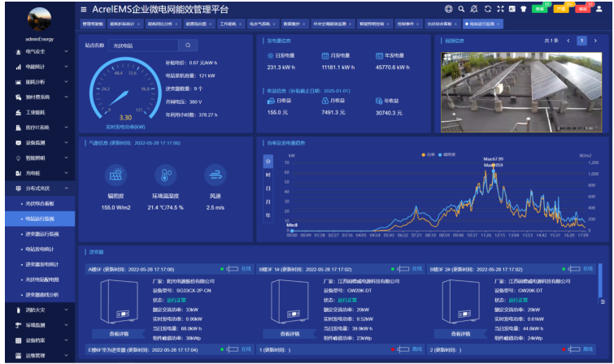Click the inverter list vertical scrollbar
614x364 pixels.
(600, 280)
